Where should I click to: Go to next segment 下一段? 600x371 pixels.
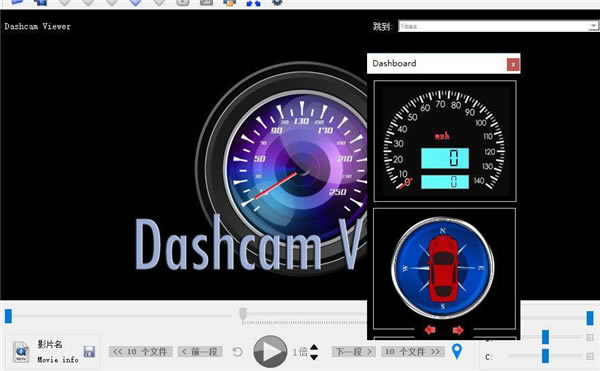[x=354, y=351]
